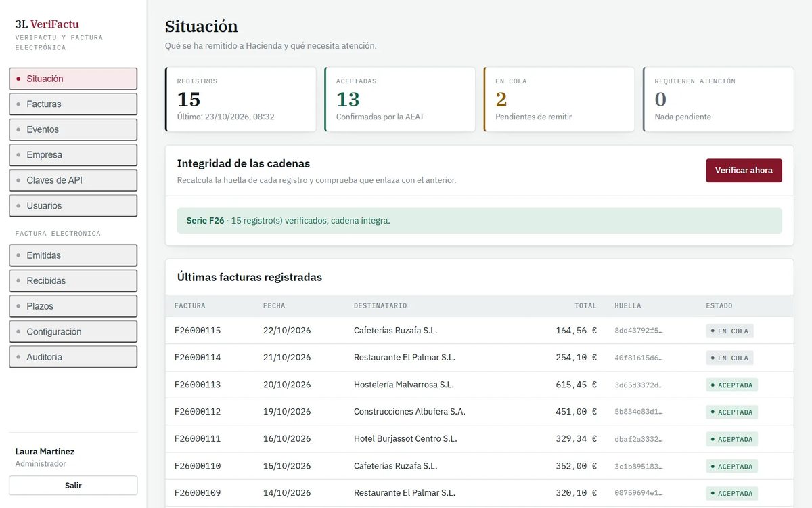Image resolution: width=812 pixels, height=508 pixels.
Task: Click date 19/10/2026
Action: tap(287, 412)
